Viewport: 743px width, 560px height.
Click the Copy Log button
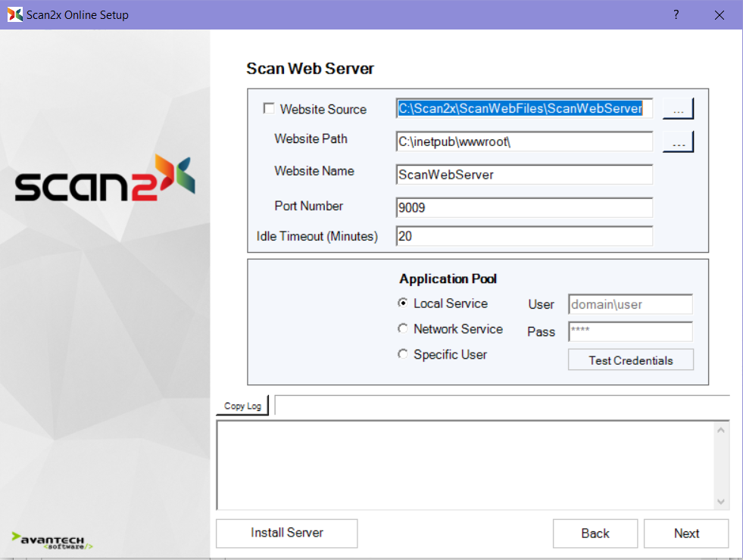tap(242, 406)
